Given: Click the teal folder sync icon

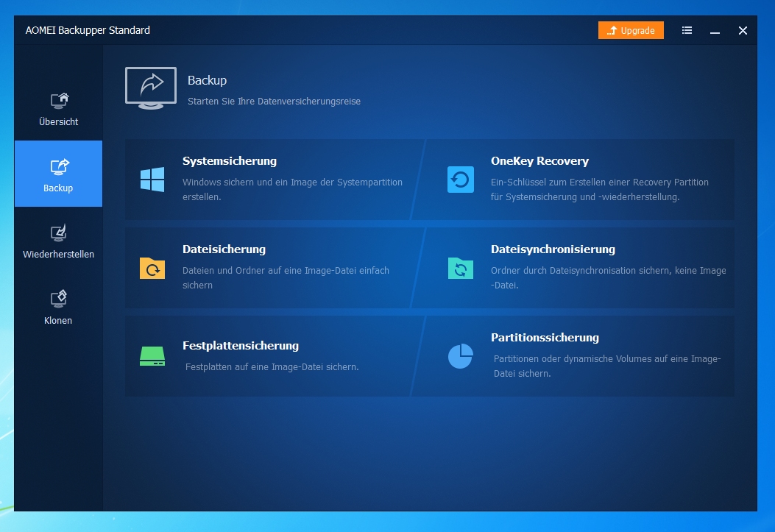Looking at the screenshot, I should click(461, 268).
